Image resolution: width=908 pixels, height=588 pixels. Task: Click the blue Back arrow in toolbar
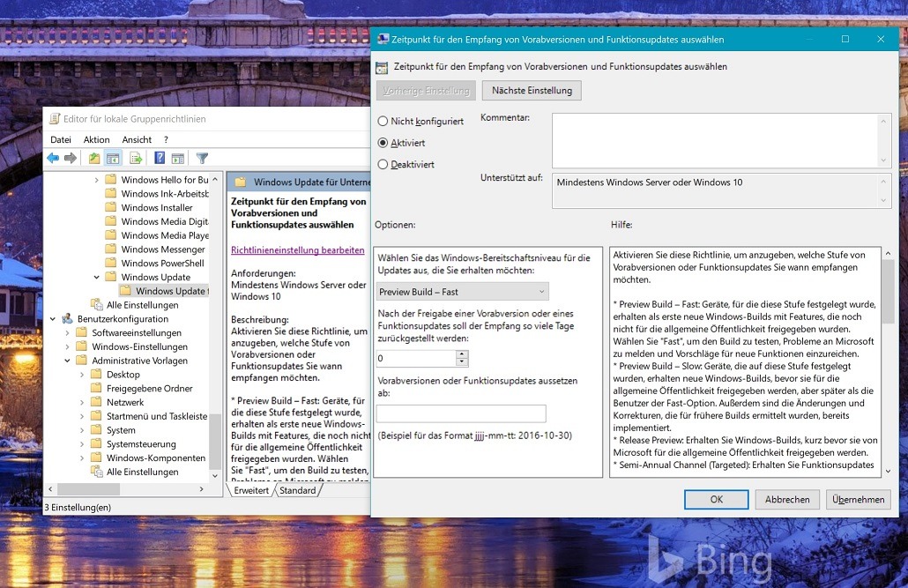[x=53, y=159]
